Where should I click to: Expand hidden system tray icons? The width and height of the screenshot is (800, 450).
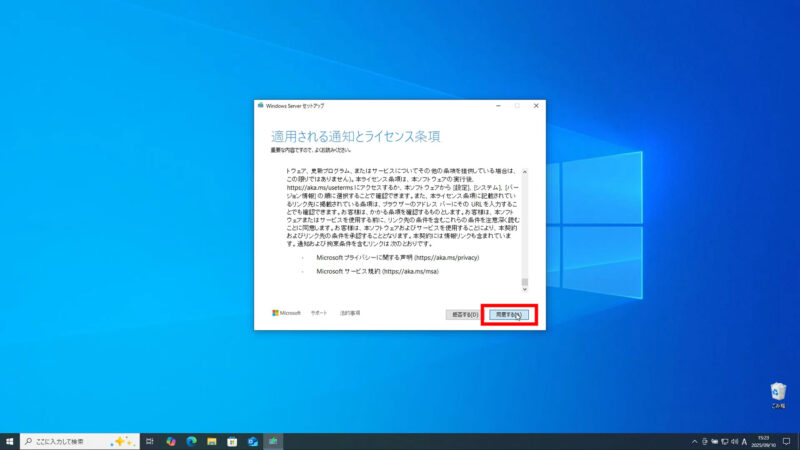[x=694, y=441]
